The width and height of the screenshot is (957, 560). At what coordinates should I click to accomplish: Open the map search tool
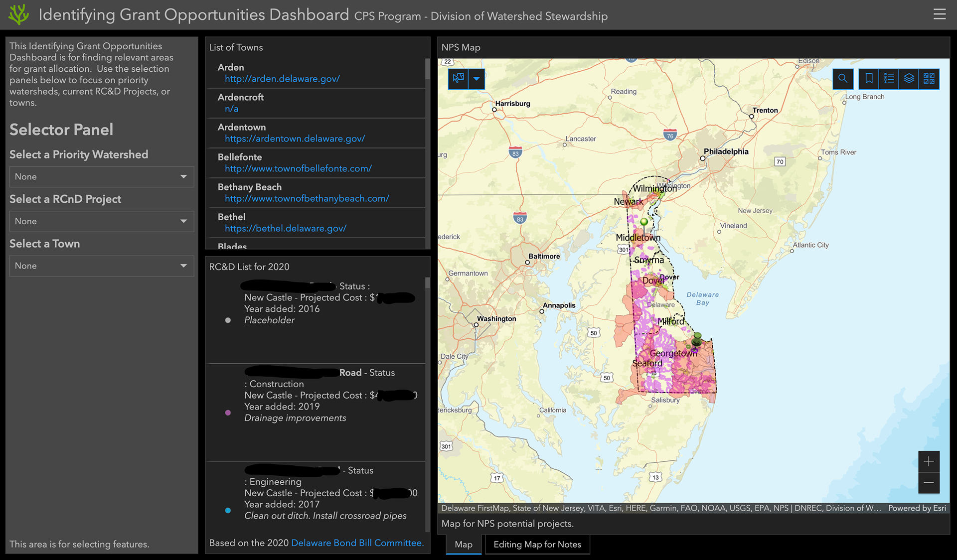(x=843, y=79)
